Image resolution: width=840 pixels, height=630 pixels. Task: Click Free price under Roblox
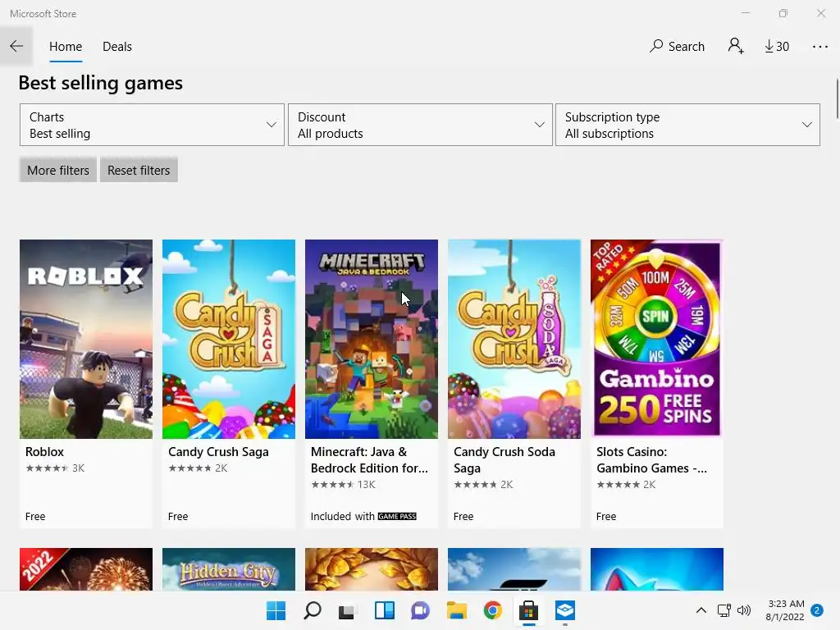pos(35,517)
